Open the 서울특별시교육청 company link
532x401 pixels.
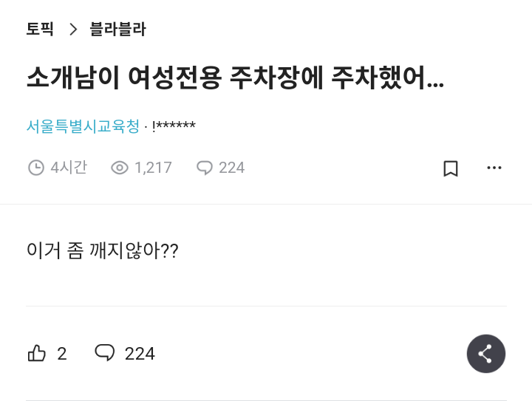[x=83, y=126]
